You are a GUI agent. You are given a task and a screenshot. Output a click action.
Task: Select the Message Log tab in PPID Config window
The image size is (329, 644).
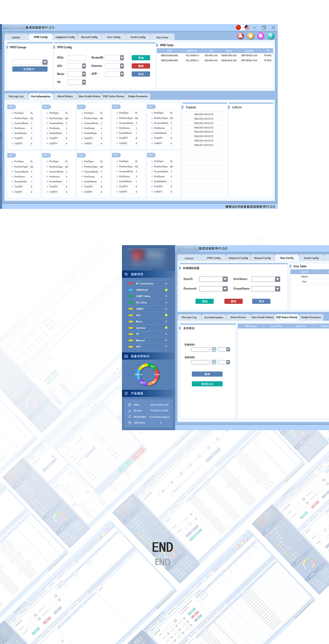(16, 96)
